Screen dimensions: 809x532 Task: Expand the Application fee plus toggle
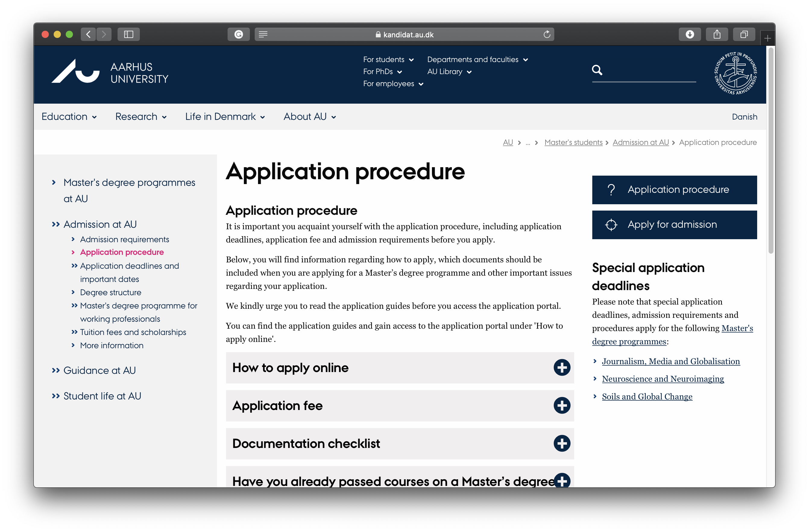[562, 405]
